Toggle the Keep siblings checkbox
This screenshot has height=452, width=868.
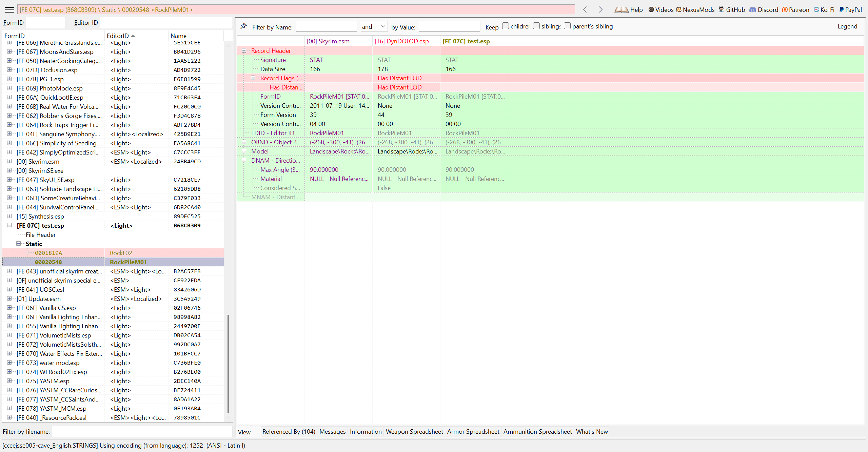pyautogui.click(x=536, y=26)
